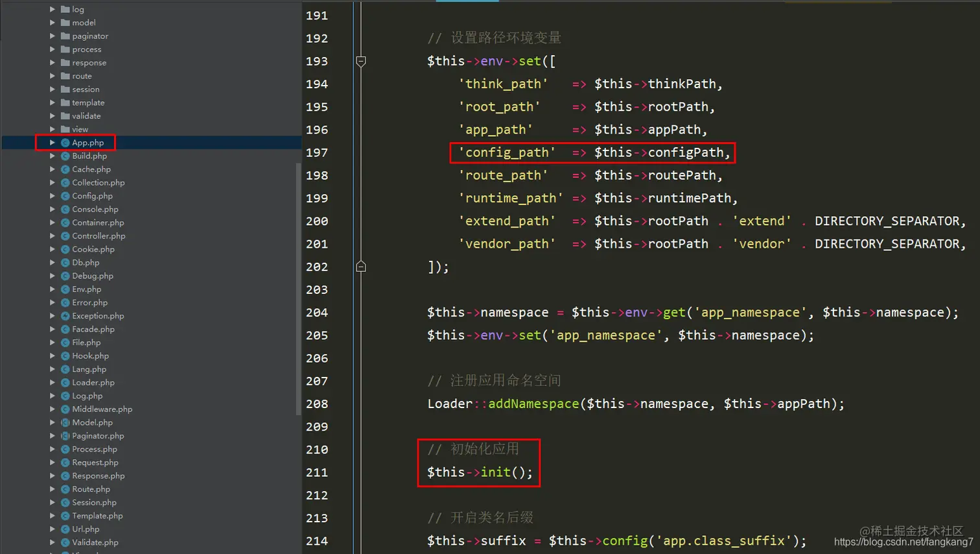Click the Exception.php class file icon
Screen dimensions: 980x554
tap(65, 316)
